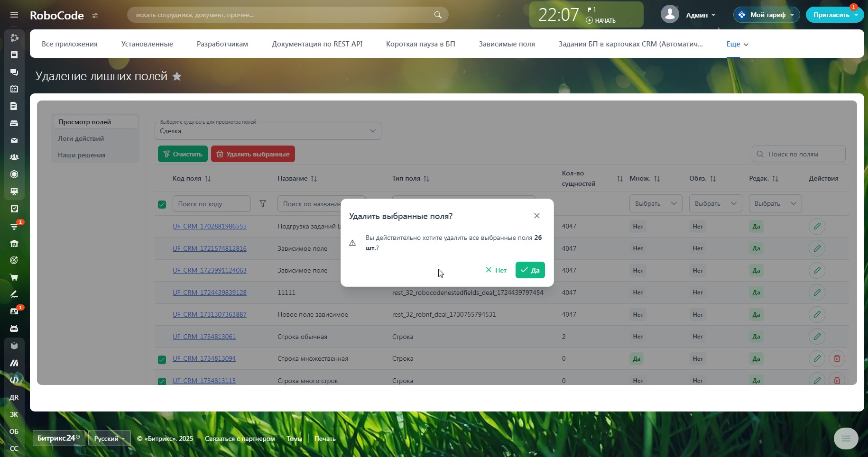Click the Пригласить button

pyautogui.click(x=835, y=15)
